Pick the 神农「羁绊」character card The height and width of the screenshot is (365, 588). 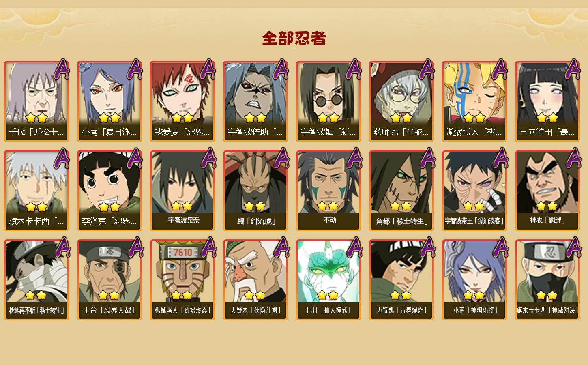click(x=547, y=191)
